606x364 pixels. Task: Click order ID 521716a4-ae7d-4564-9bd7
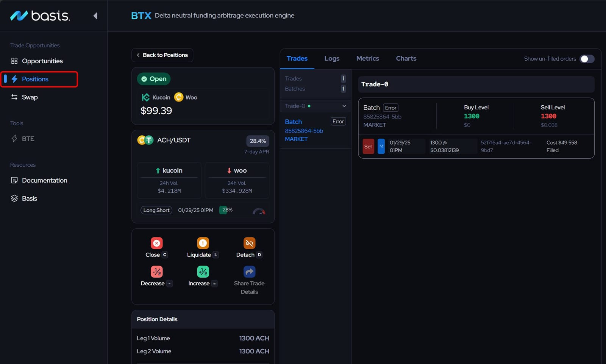tap(506, 147)
